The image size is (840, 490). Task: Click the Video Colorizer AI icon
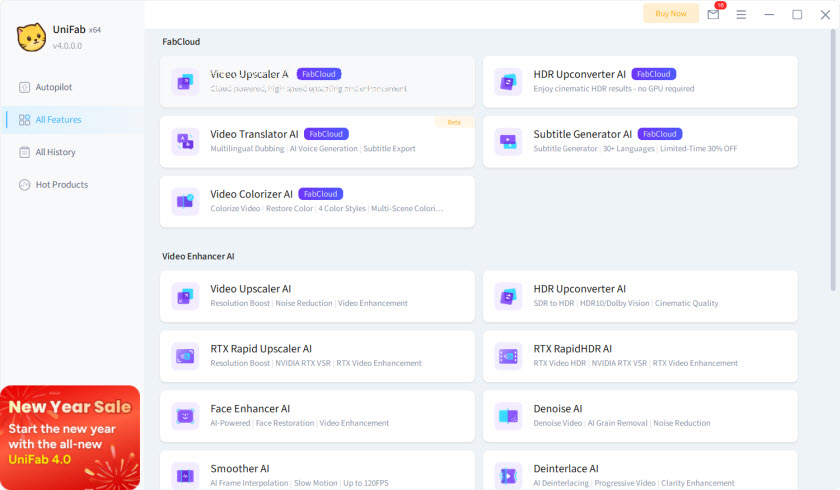[x=185, y=201]
